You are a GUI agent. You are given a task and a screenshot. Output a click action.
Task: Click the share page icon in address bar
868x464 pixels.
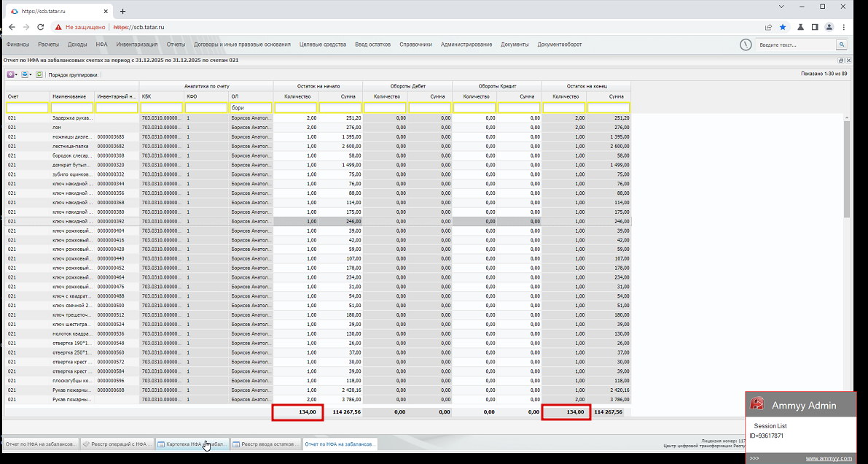(768, 27)
